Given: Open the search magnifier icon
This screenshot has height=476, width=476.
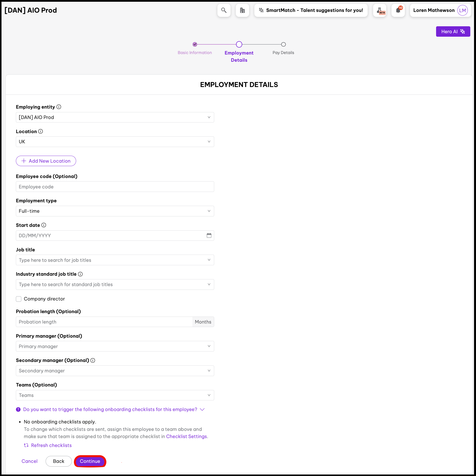Looking at the screenshot, I should click(224, 10).
